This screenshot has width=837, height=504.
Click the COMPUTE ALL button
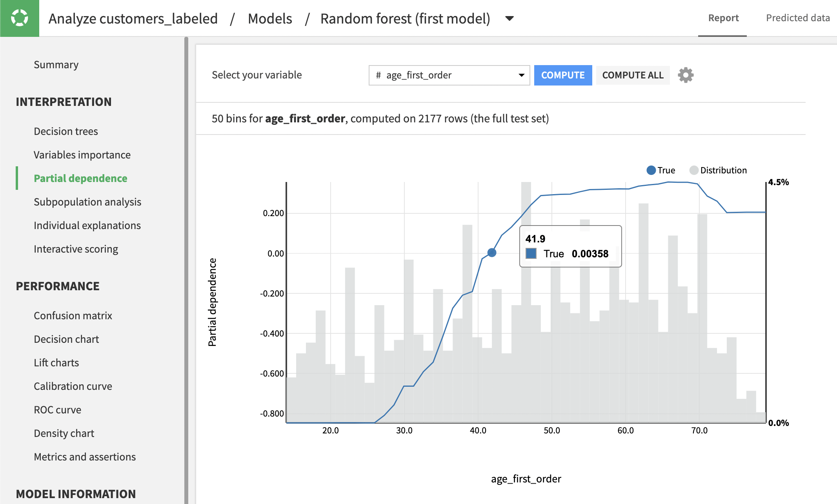(633, 75)
